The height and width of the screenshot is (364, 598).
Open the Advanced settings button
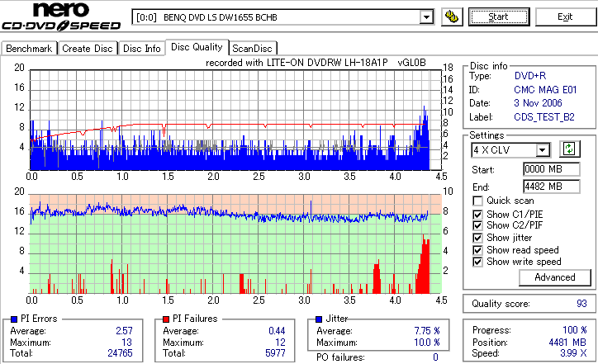click(554, 277)
